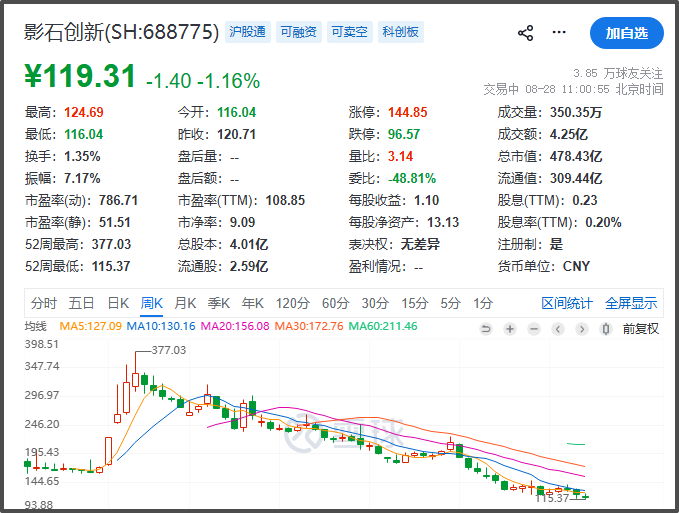Viewport: 679px width, 513px height.
Task: Open the 前复权 adjustment dropdown
Action: (x=641, y=329)
